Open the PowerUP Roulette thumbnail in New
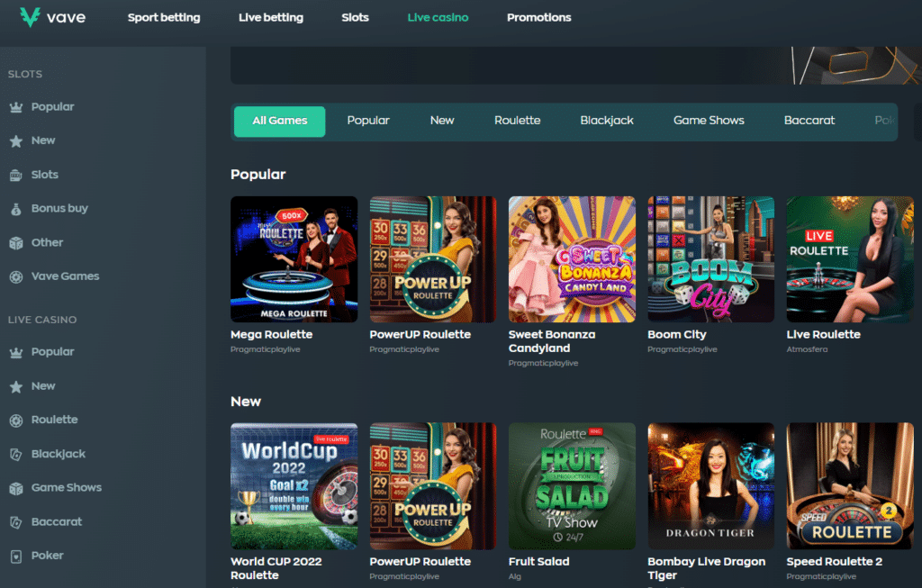This screenshot has width=922, height=588. (x=433, y=486)
